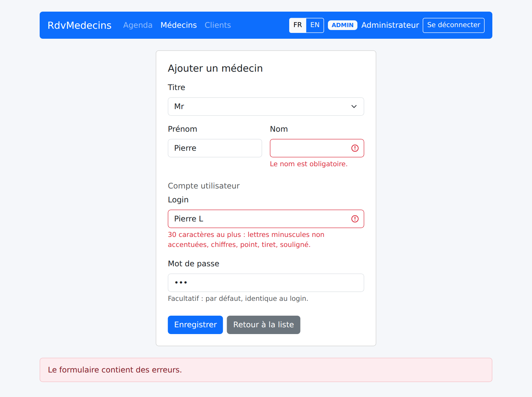
Task: Go to the Médecins page
Action: pyautogui.click(x=179, y=25)
